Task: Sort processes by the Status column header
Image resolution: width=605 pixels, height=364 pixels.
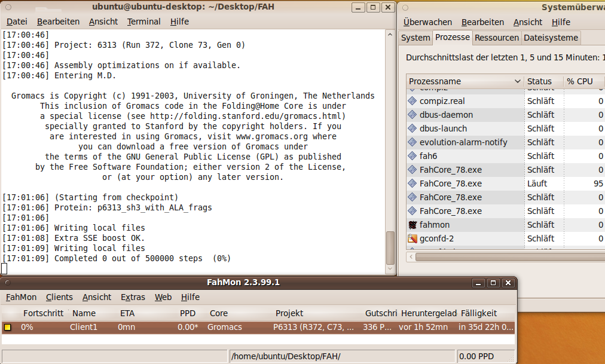Action: [x=543, y=81]
